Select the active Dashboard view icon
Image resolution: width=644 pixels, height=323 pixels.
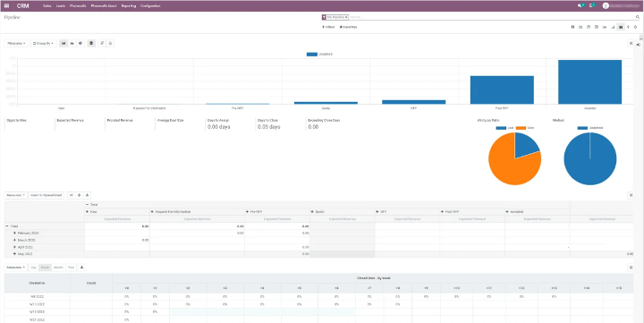621,27
